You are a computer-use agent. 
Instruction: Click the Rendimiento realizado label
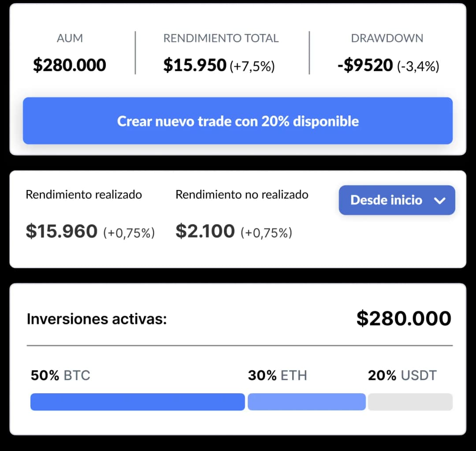84,194
